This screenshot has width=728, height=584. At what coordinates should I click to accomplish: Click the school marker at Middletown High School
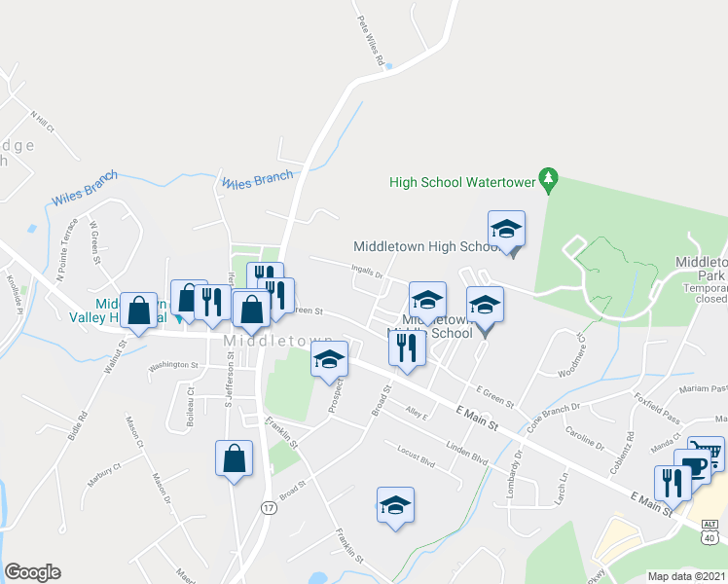click(x=506, y=231)
